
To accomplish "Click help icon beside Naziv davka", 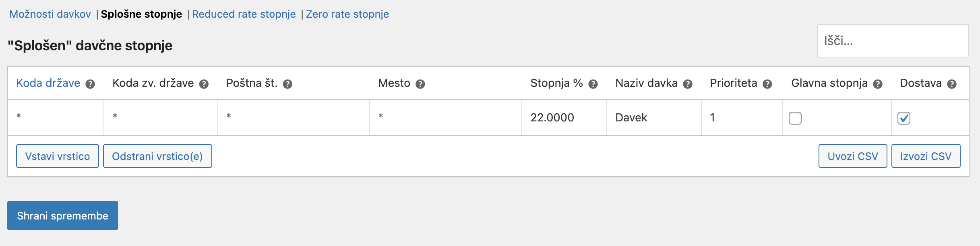I will coord(688,84).
